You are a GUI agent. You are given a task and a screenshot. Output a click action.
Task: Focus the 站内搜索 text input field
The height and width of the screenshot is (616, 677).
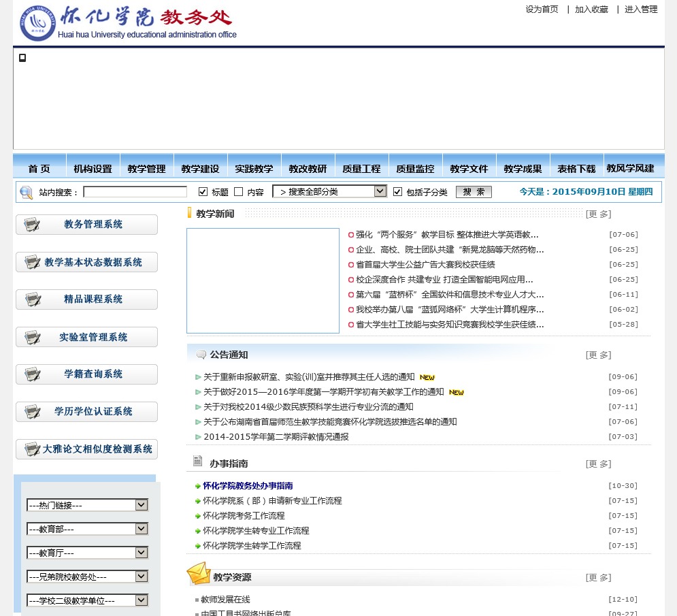point(135,192)
